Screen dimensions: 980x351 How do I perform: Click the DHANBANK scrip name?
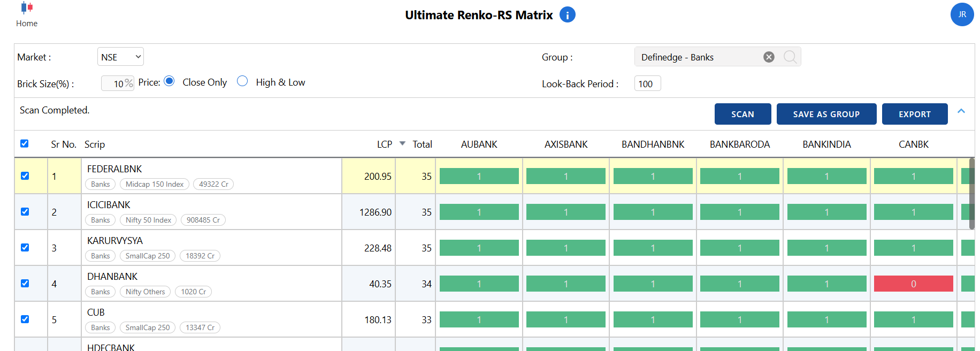[x=112, y=277]
